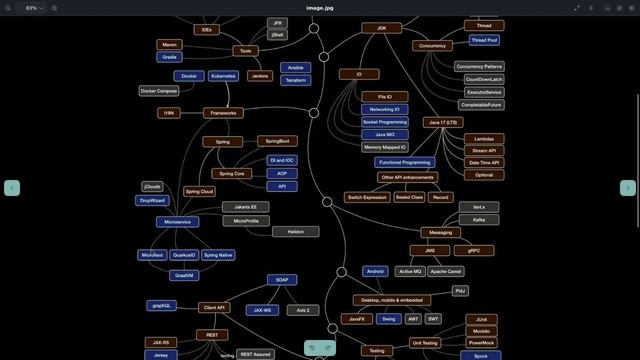This screenshot has width=640, height=360.
Task: Open the main hamburger menu
Action: pyautogui.click(x=591, y=8)
